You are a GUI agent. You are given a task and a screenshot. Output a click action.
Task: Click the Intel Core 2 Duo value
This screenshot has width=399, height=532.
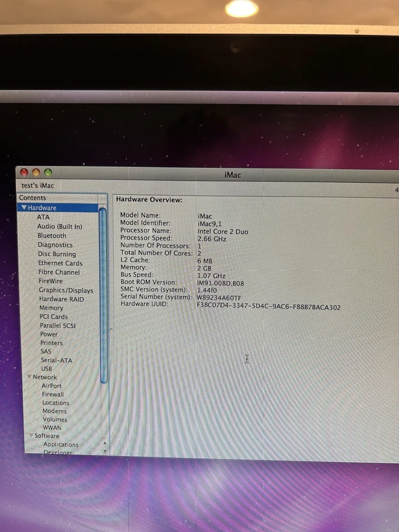[223, 232]
